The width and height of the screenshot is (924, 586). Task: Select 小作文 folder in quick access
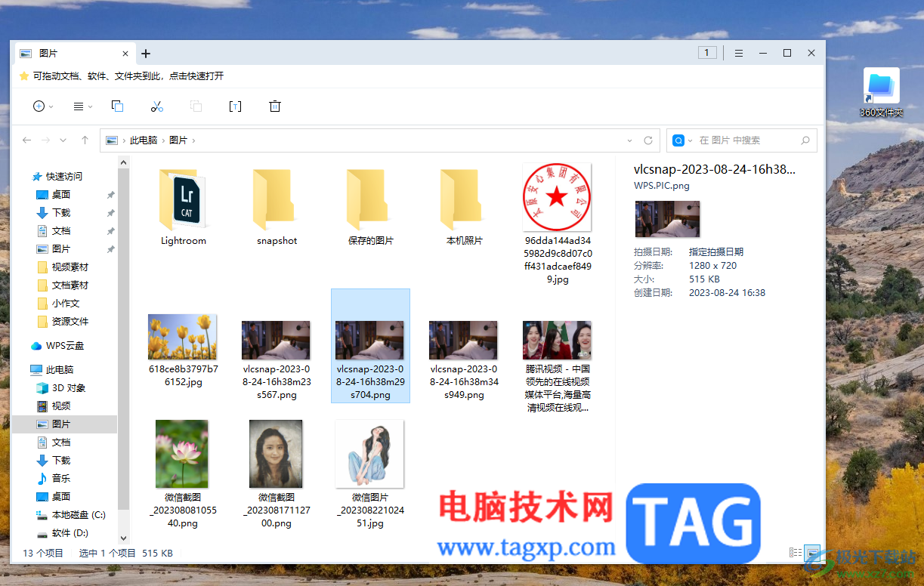click(x=59, y=304)
